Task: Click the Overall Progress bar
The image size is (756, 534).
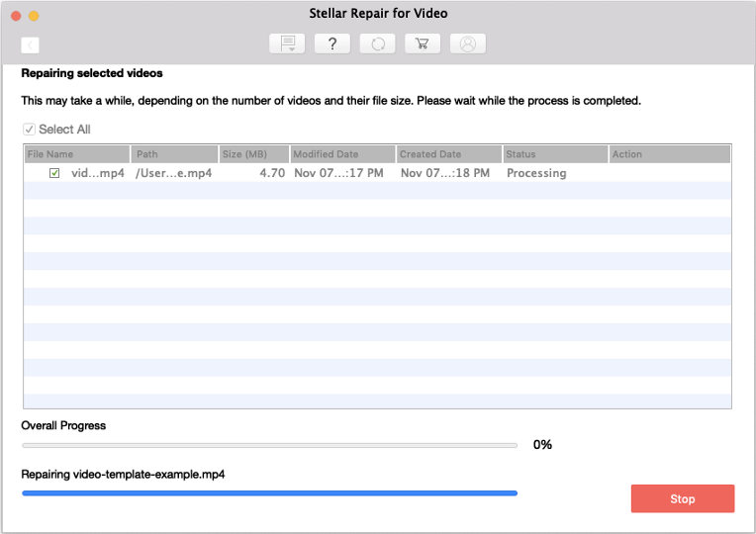Action: [x=269, y=445]
